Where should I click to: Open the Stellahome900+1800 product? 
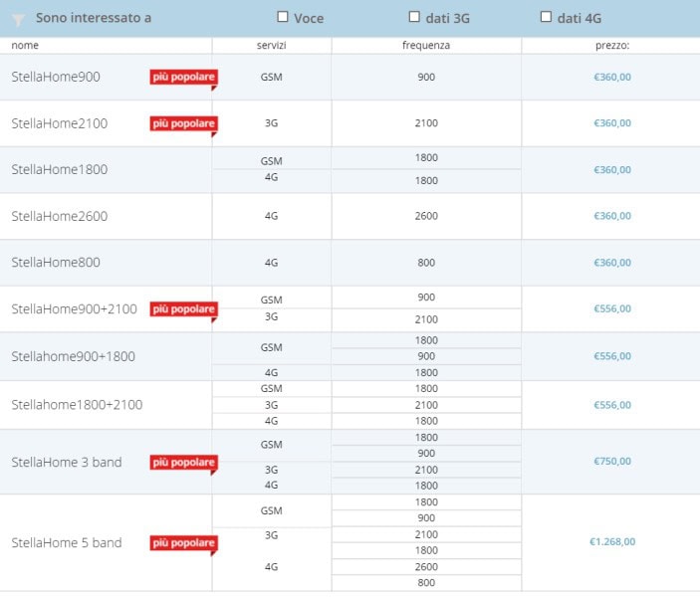(73, 356)
